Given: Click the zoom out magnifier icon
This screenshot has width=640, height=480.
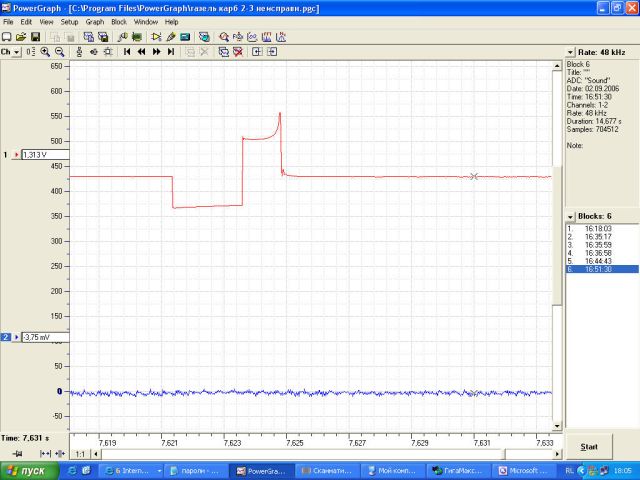Looking at the screenshot, I should (x=60, y=52).
